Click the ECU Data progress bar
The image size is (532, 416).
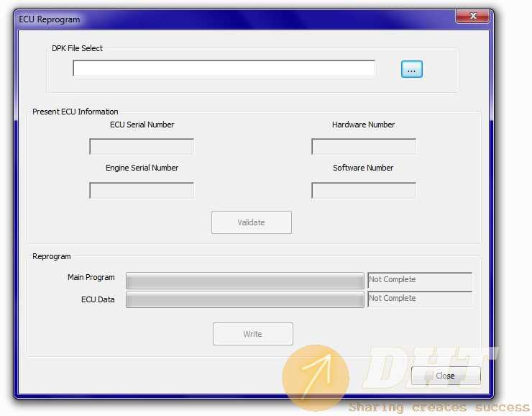(x=245, y=299)
